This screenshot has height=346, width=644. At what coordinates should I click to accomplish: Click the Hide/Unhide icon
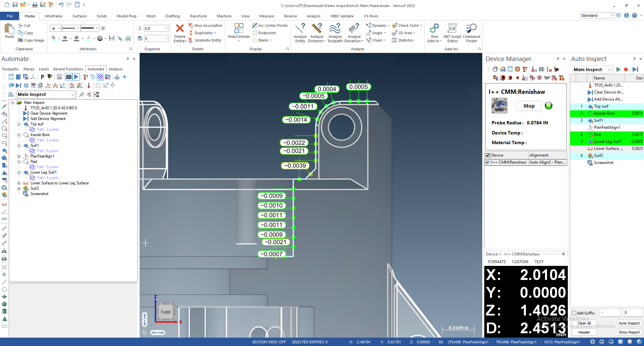coord(239,28)
